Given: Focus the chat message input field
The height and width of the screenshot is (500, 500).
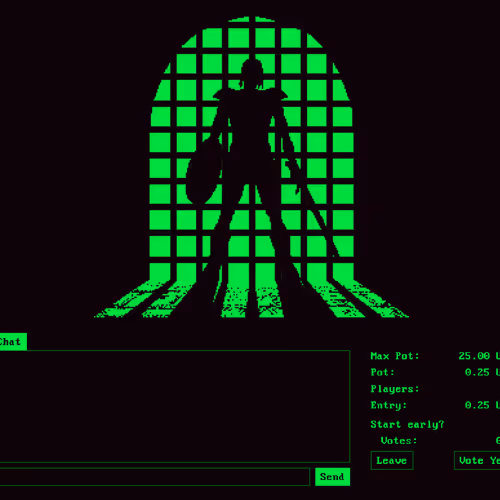Looking at the screenshot, I should coord(155,477).
